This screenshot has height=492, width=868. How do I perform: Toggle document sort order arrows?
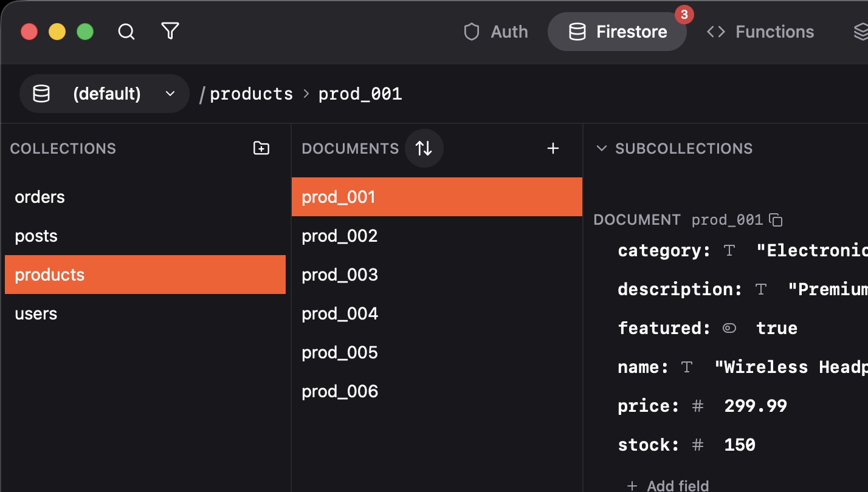click(424, 148)
